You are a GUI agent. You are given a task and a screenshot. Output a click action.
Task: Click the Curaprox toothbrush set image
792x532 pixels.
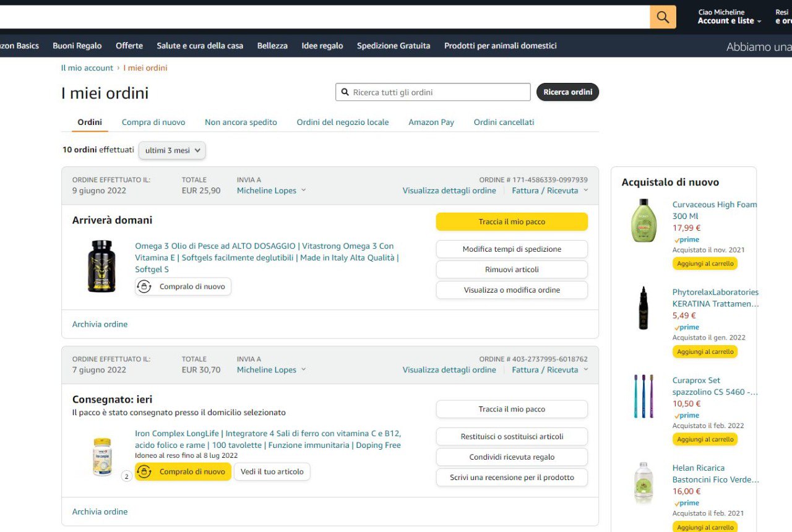click(x=643, y=396)
